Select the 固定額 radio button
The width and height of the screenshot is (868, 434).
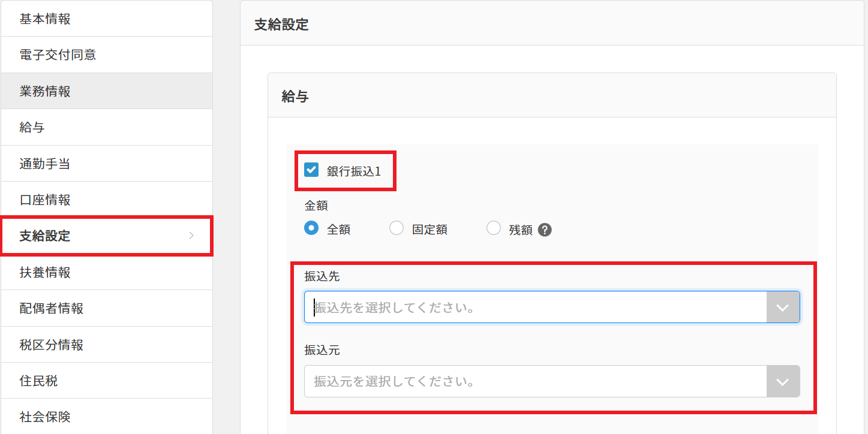click(396, 228)
